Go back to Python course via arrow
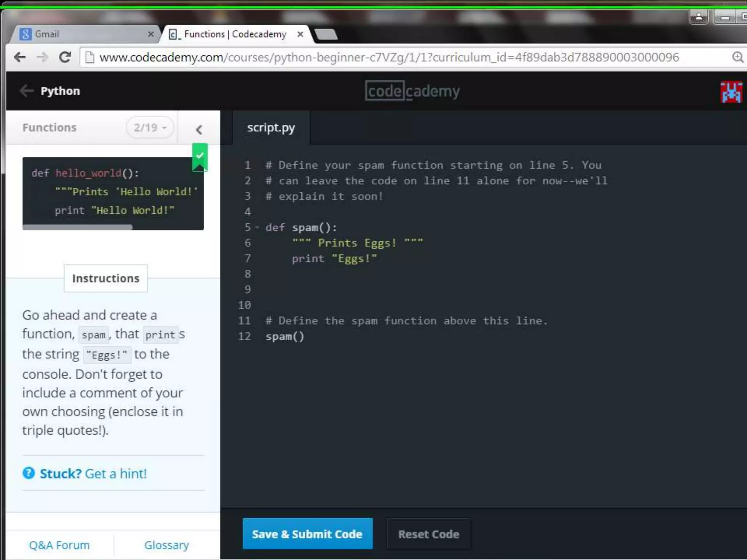 coord(26,91)
